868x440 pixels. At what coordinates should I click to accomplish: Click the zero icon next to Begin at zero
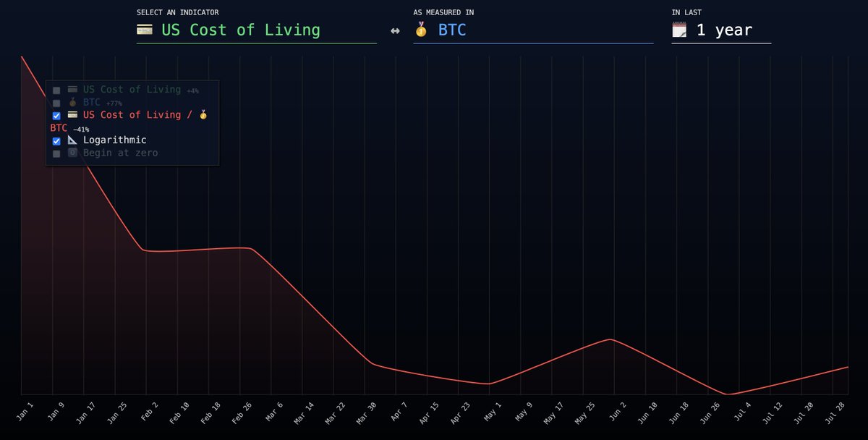coord(72,153)
